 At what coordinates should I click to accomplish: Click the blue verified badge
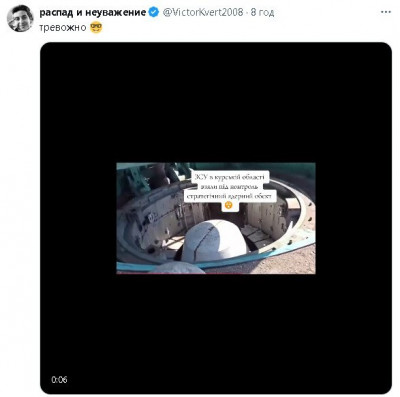154,13
